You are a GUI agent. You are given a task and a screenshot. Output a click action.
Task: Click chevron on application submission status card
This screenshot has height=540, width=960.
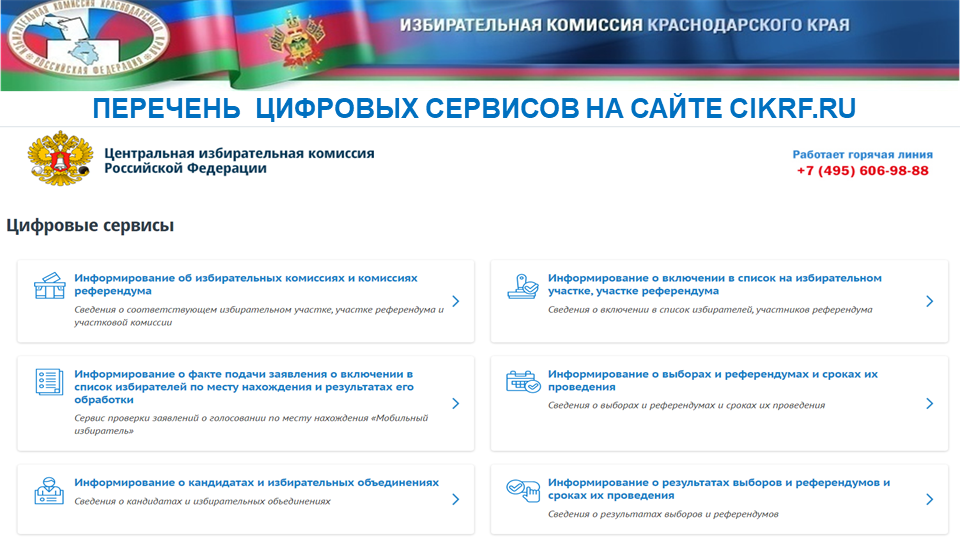(x=455, y=403)
